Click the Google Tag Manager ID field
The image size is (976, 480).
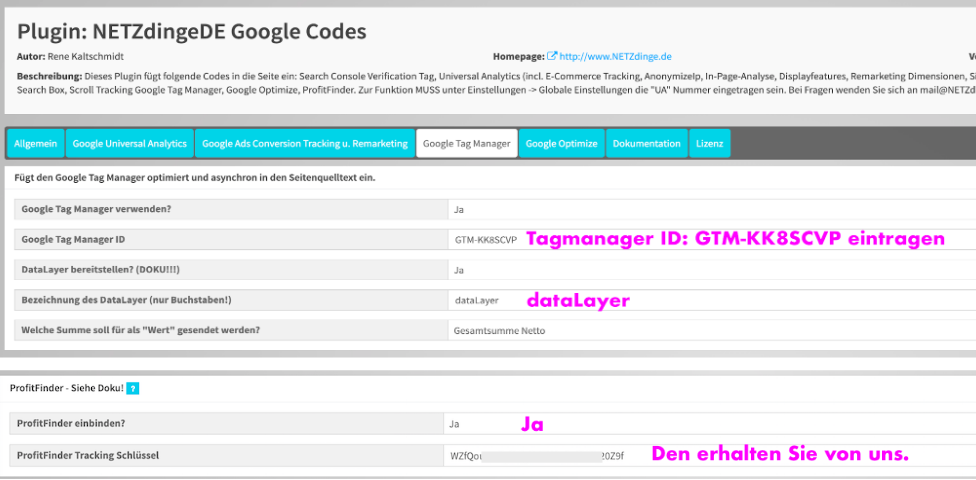(x=711, y=240)
